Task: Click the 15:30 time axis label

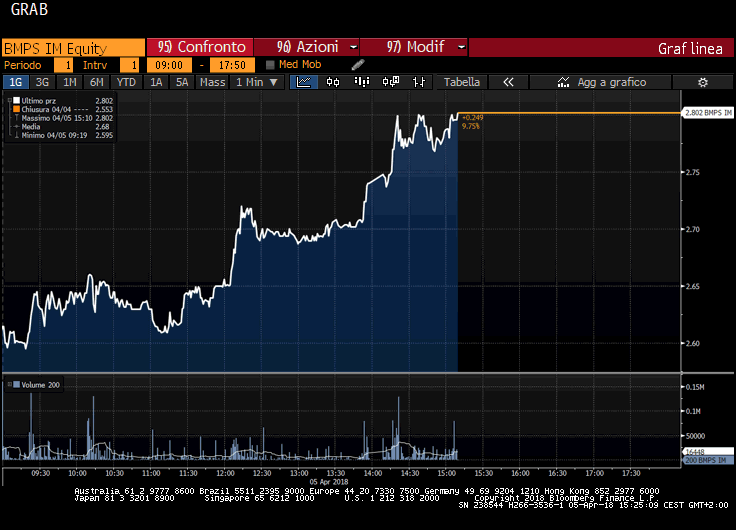Action: (x=483, y=473)
